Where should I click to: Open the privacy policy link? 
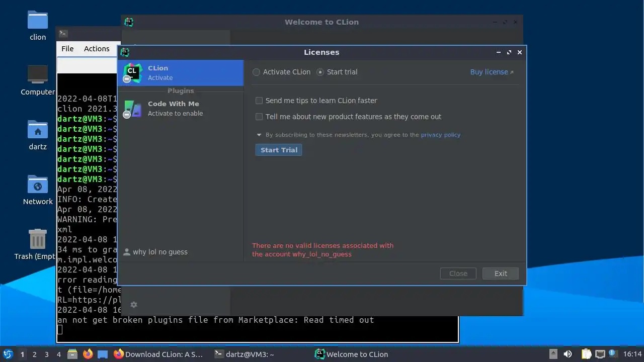pyautogui.click(x=441, y=135)
